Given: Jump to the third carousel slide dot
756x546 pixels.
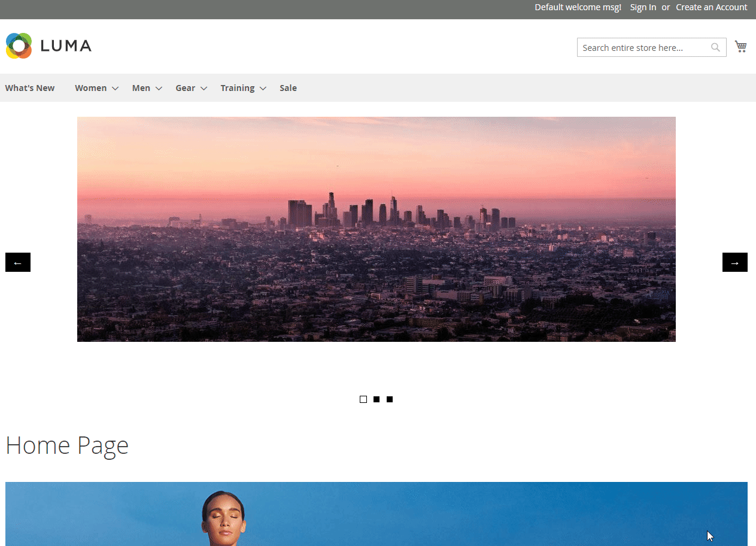Looking at the screenshot, I should [390, 399].
